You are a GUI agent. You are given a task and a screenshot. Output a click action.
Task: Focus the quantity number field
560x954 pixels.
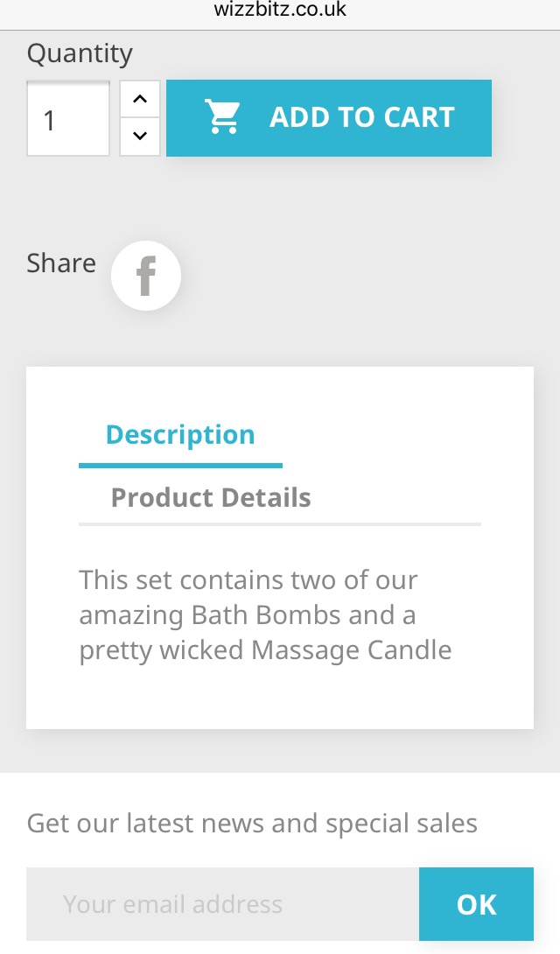[x=68, y=119]
